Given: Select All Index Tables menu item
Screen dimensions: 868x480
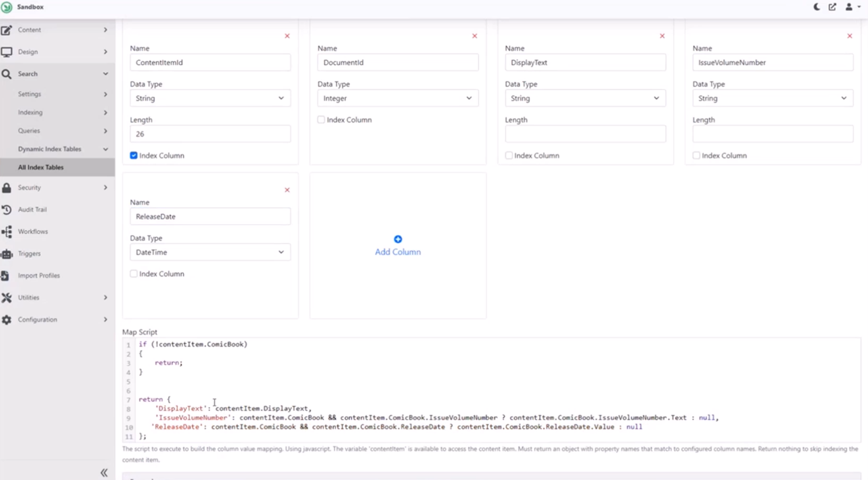Looking at the screenshot, I should click(x=58, y=168).
